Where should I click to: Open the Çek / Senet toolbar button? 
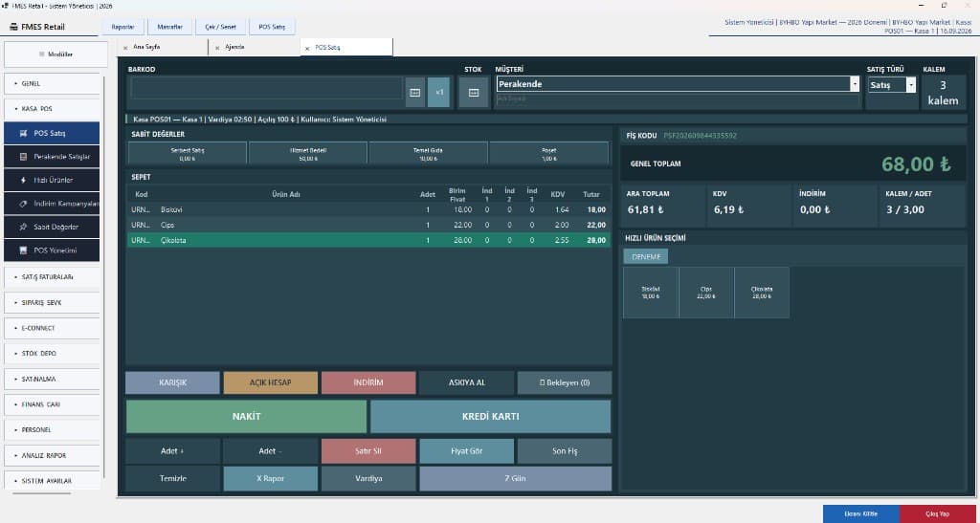coord(220,27)
